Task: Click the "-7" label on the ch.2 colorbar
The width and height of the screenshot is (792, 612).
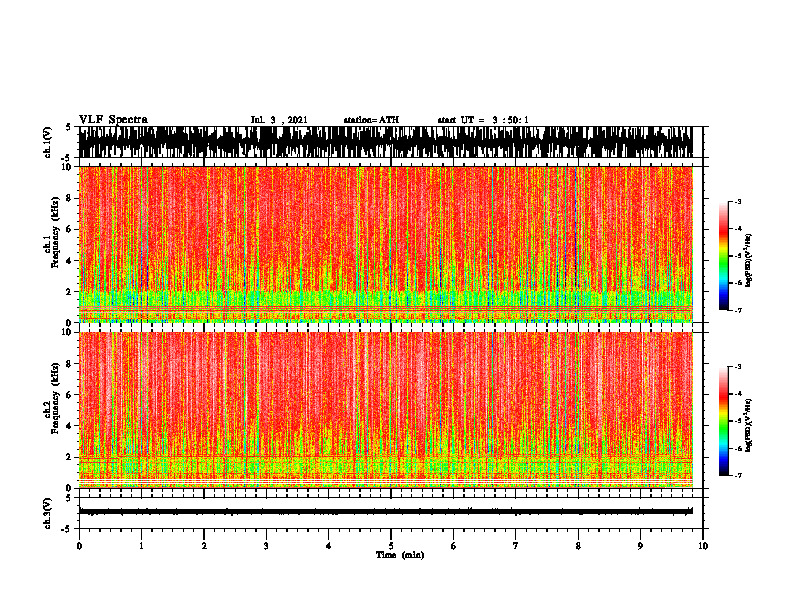Action: (x=738, y=475)
